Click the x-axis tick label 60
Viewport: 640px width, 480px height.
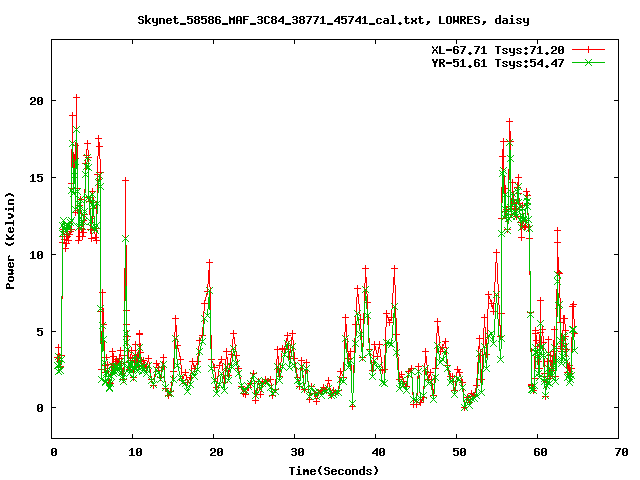pos(540,452)
